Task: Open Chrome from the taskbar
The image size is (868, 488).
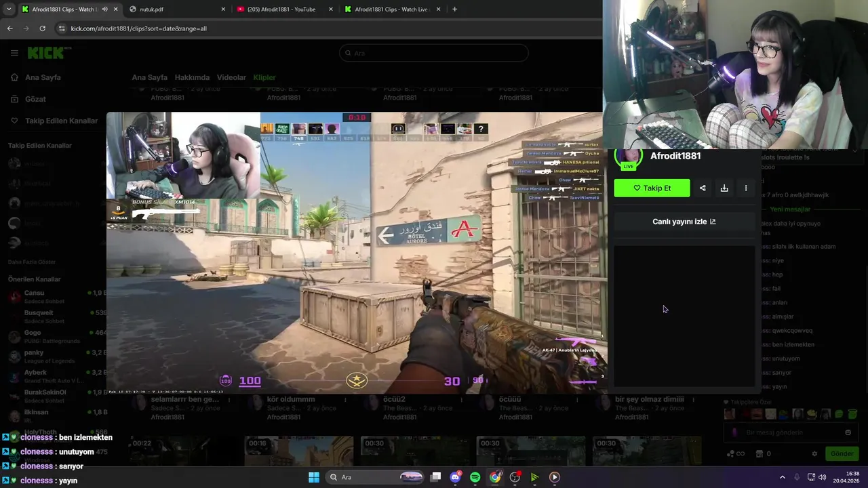Action: (495, 477)
